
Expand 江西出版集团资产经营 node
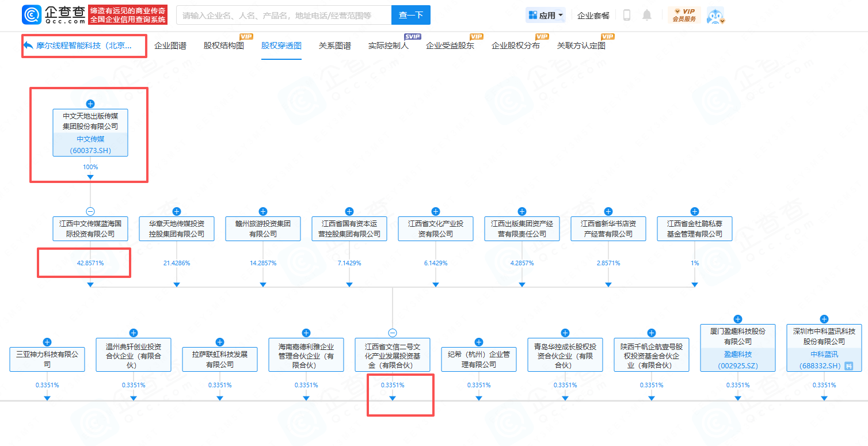coord(522,211)
